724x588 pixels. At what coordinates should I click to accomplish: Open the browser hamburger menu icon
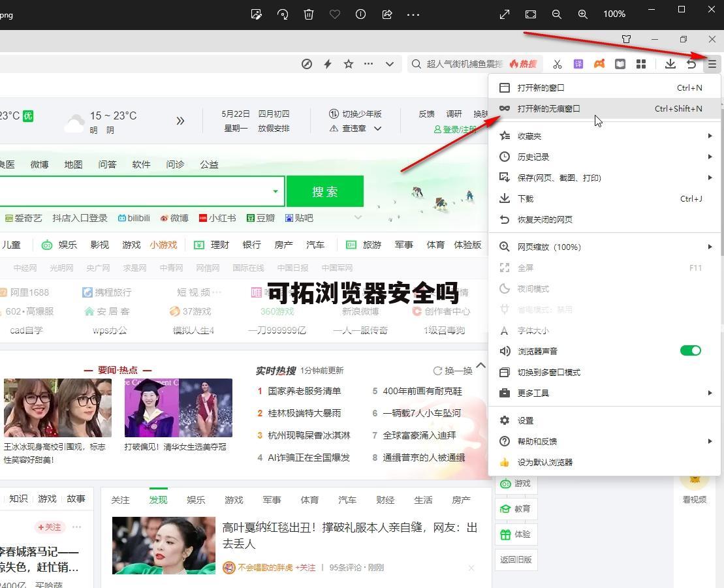pyautogui.click(x=712, y=64)
